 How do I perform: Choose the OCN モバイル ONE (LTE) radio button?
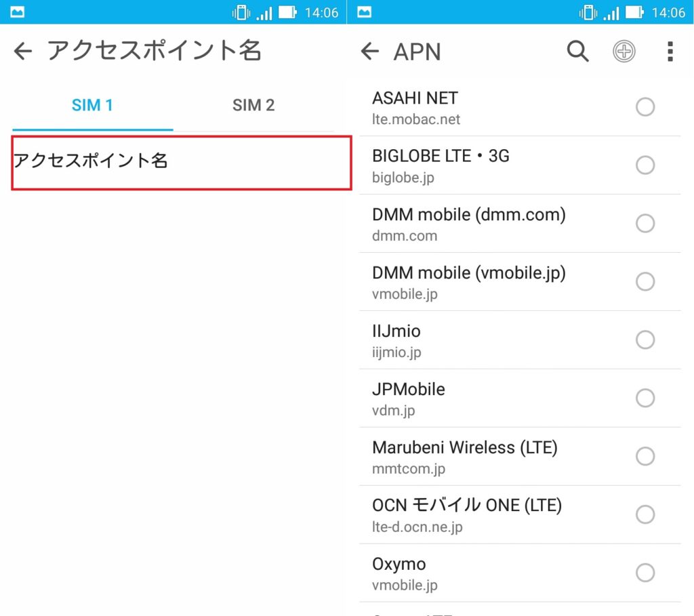[x=645, y=514]
